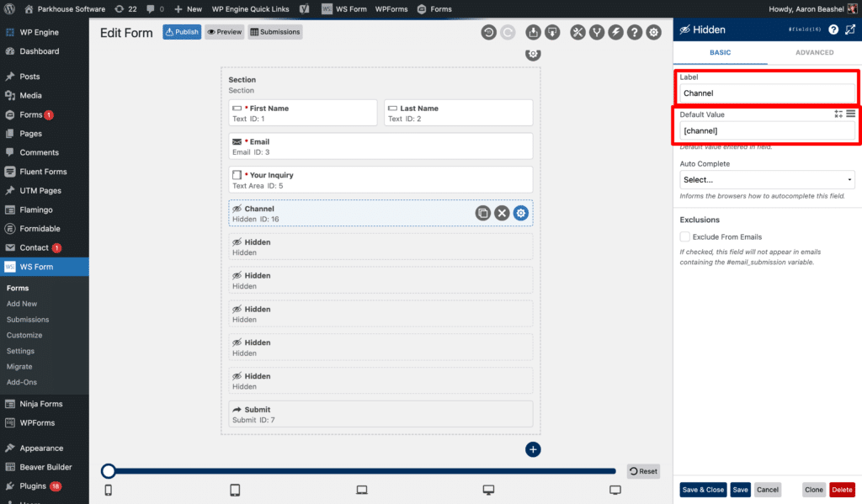
Task: Click the actions lightning bolt icon
Action: coord(617,31)
